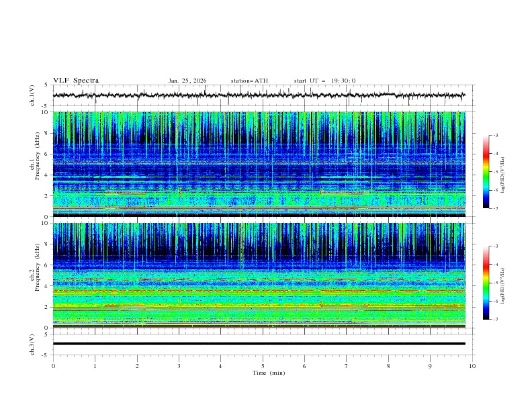Click the "station=ATH" header text
This screenshot has height=411, width=532.
click(249, 81)
